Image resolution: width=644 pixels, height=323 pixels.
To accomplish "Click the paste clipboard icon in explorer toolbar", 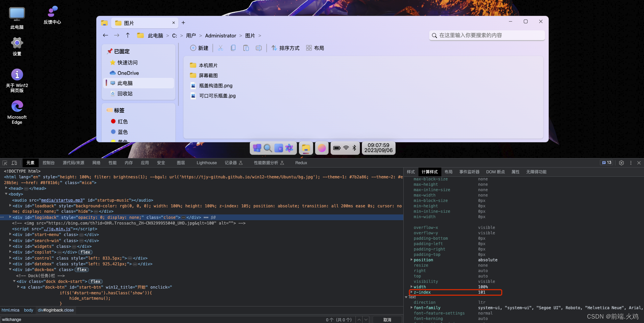I will 246,48.
